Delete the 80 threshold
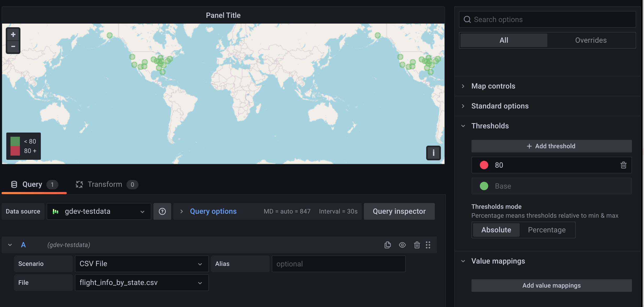Image resolution: width=644 pixels, height=307 pixels. pyautogui.click(x=623, y=165)
